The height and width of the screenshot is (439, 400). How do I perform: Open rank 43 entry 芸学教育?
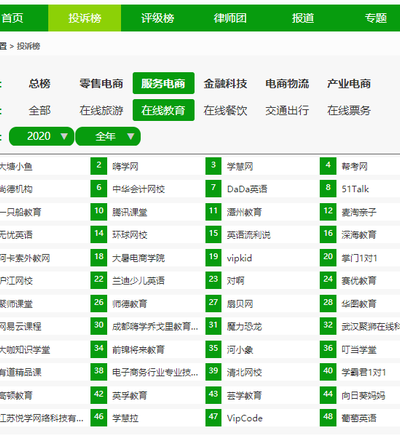click(x=244, y=396)
